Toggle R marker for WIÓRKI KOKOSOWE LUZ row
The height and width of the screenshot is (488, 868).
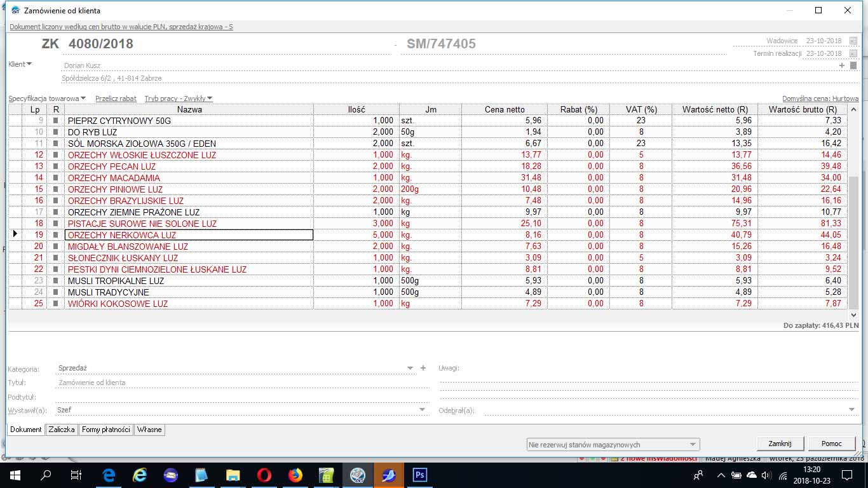coord(56,304)
